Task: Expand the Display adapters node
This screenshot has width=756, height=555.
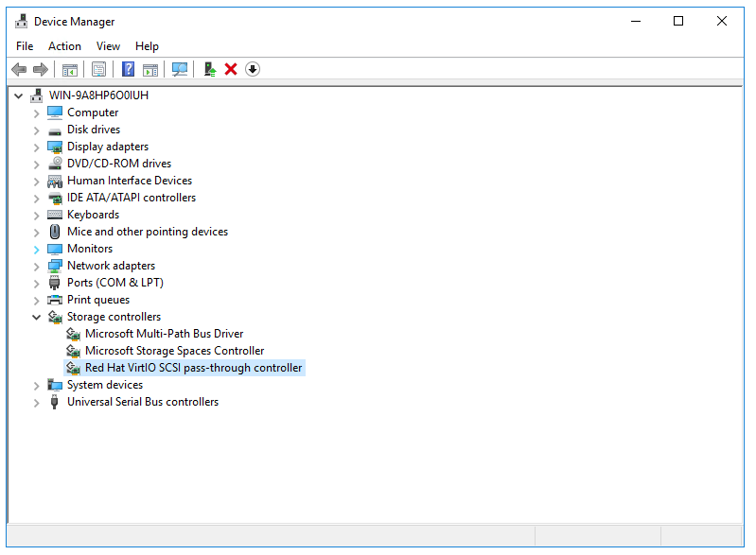Action: 37,147
